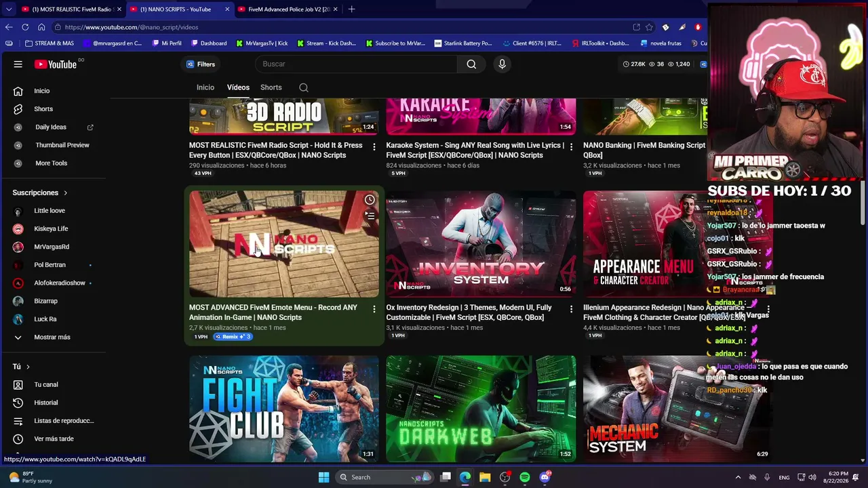The image size is (868, 488).
Task: Open Spotify from the taskbar
Action: pos(525,477)
